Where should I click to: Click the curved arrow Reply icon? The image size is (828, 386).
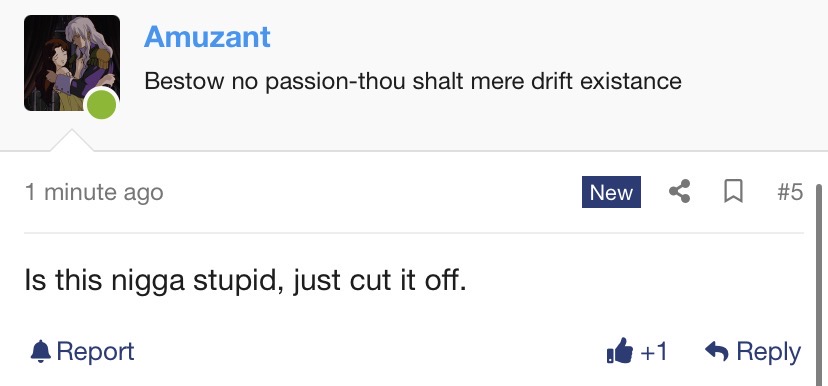click(x=717, y=352)
